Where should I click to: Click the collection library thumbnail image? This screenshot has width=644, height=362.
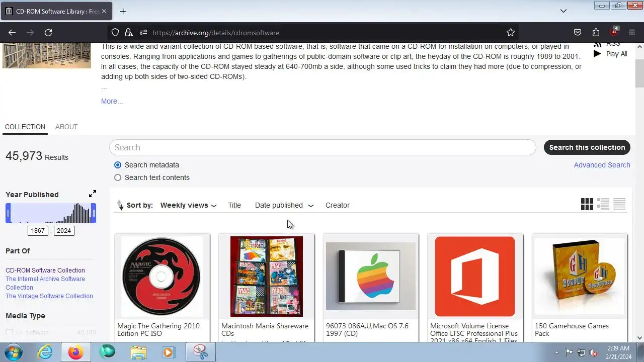click(47, 55)
